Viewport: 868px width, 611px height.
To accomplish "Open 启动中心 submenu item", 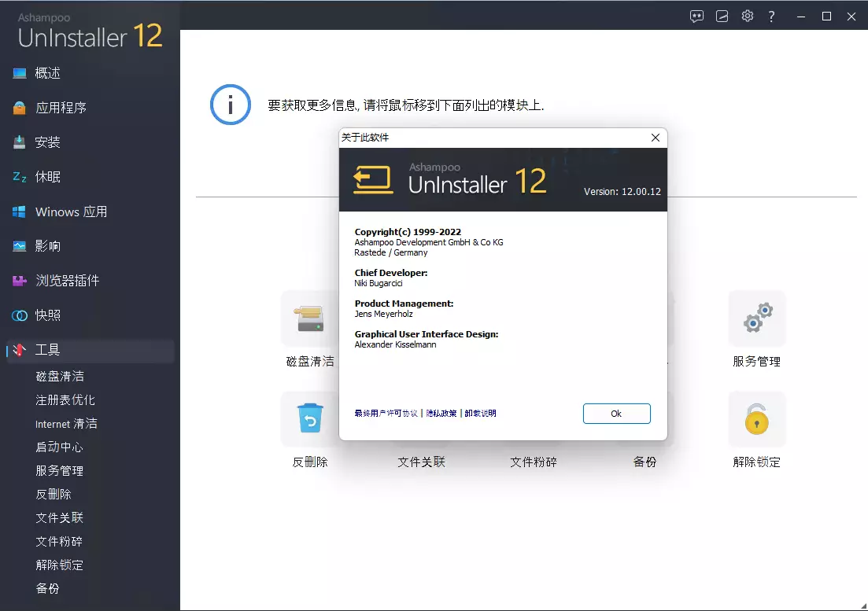I will [x=59, y=447].
